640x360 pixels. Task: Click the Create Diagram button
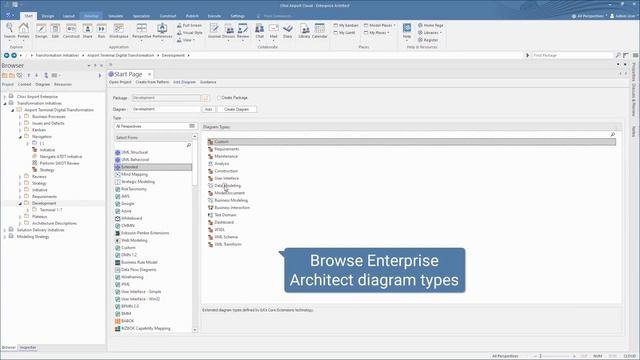tap(236, 109)
